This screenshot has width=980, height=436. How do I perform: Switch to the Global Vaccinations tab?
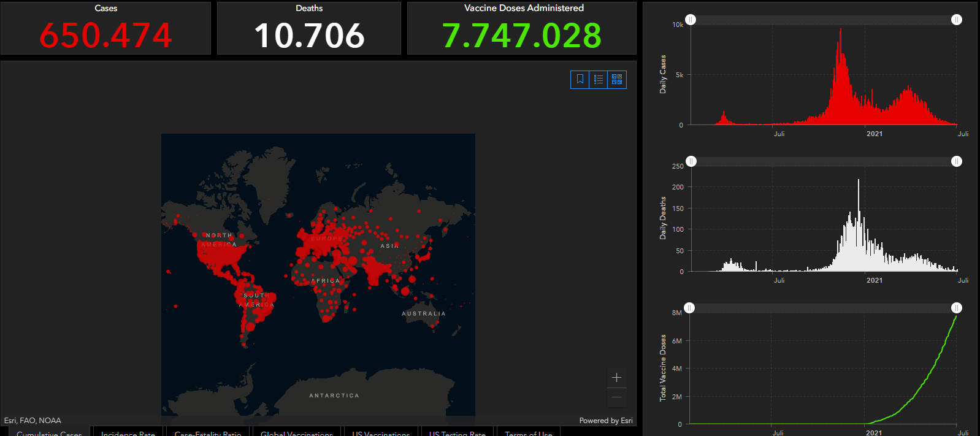click(297, 432)
